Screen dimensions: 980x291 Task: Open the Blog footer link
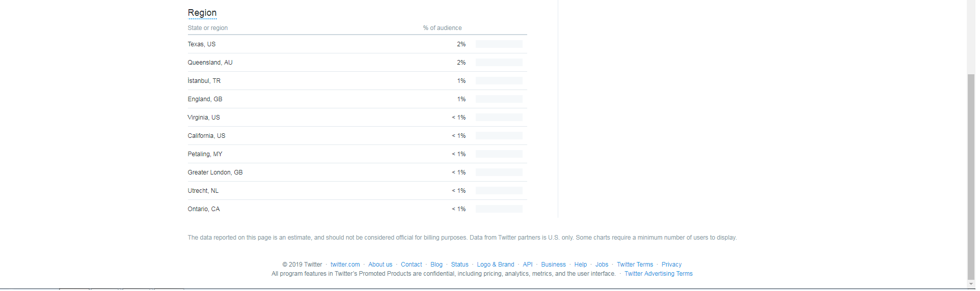(437, 265)
